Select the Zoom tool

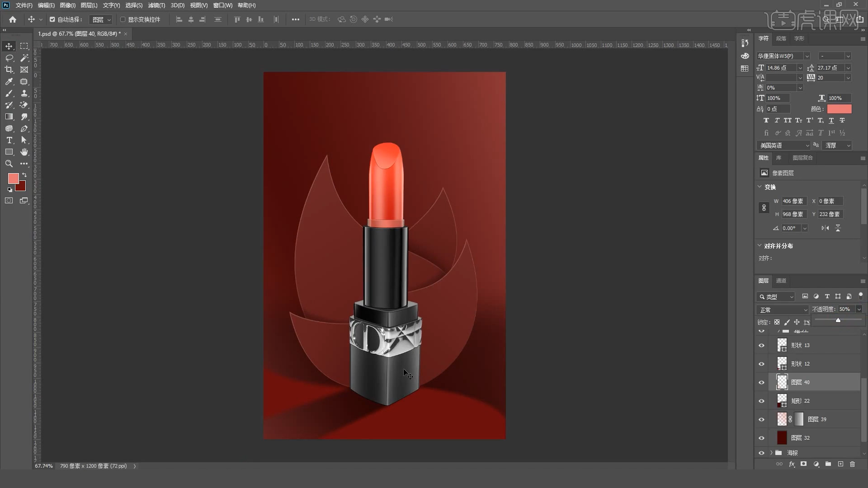coord(8,163)
